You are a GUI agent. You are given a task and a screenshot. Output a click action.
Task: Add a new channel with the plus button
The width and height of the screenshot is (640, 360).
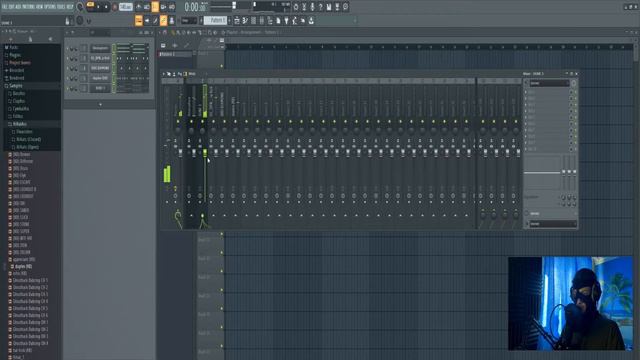point(100,104)
